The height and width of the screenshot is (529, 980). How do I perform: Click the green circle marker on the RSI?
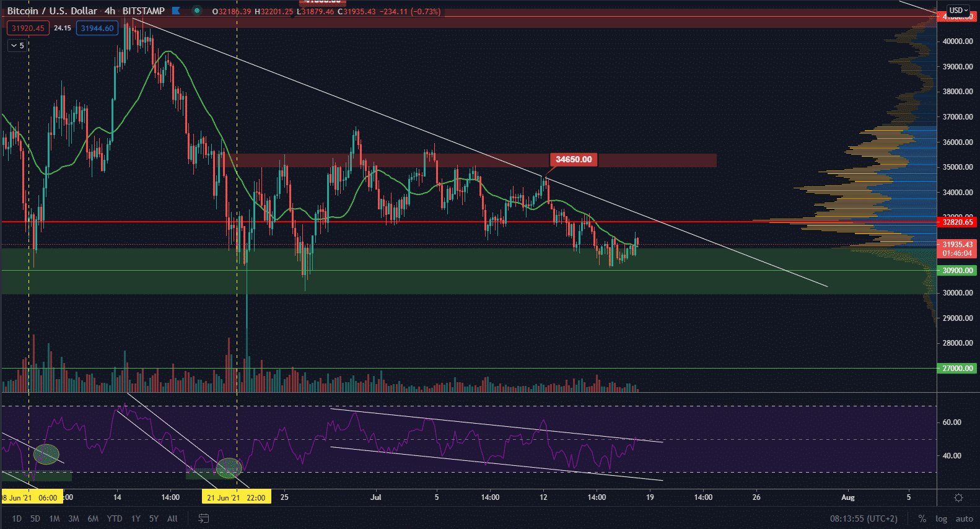click(x=229, y=468)
